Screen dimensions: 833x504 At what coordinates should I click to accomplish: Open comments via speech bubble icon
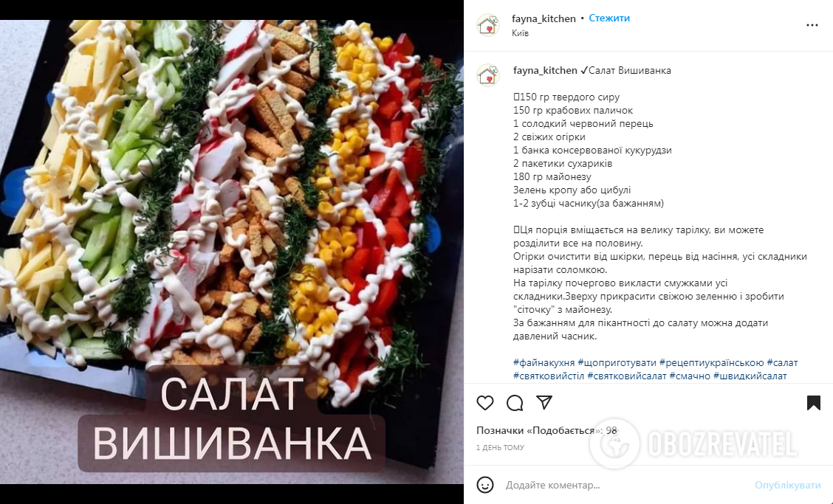pos(515,403)
